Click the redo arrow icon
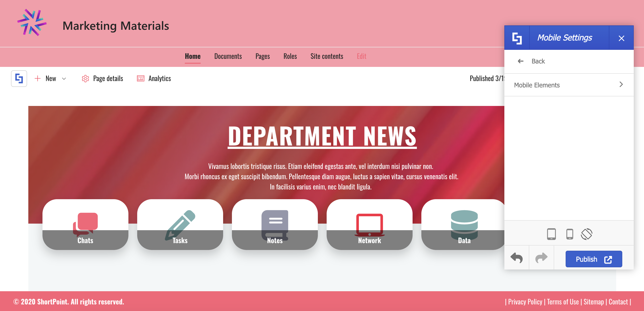The width and height of the screenshot is (644, 311). click(541, 258)
